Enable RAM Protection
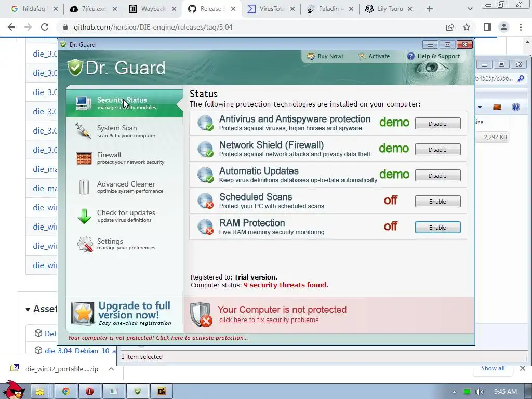The width and height of the screenshot is (532, 399). coord(437,228)
